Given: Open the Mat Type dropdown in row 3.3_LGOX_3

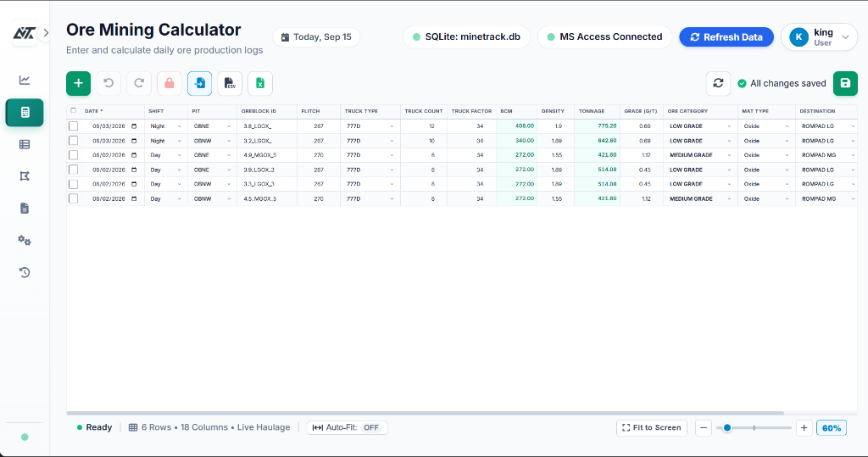Looking at the screenshot, I should click(766, 184).
